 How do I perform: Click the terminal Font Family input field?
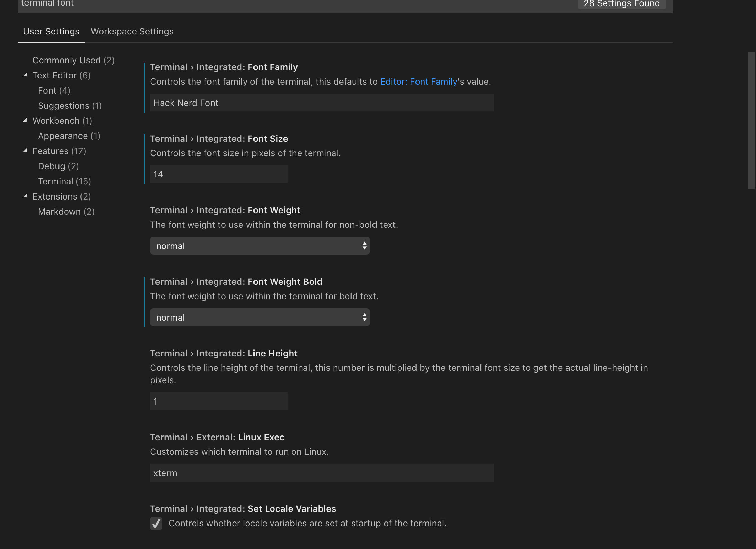click(322, 102)
